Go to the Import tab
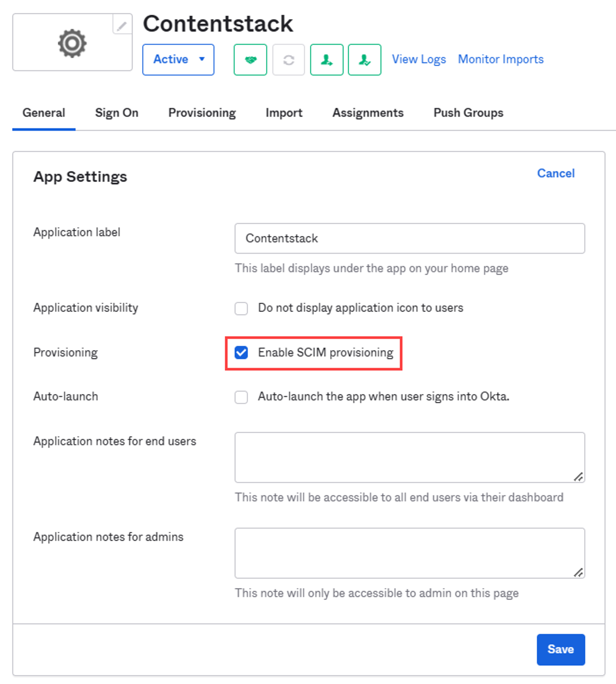The image size is (616, 684). point(284,113)
